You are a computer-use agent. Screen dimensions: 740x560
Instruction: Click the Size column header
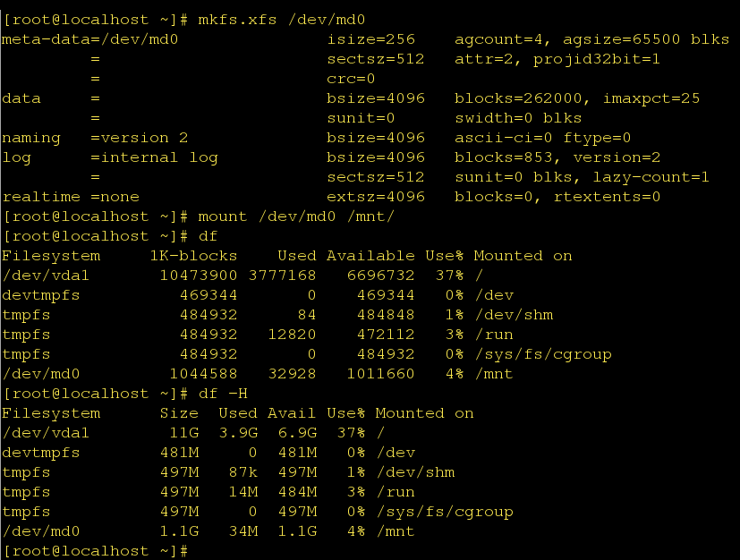click(178, 413)
